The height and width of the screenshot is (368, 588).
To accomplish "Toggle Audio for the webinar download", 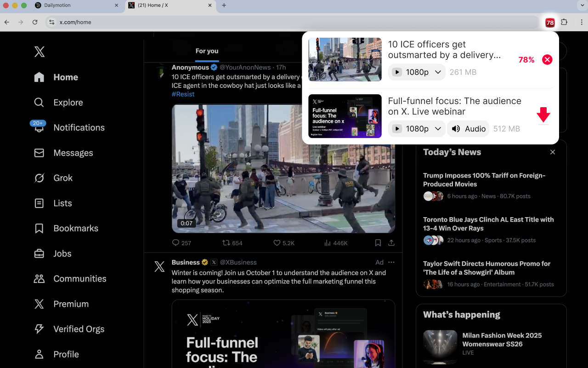I will tap(468, 129).
